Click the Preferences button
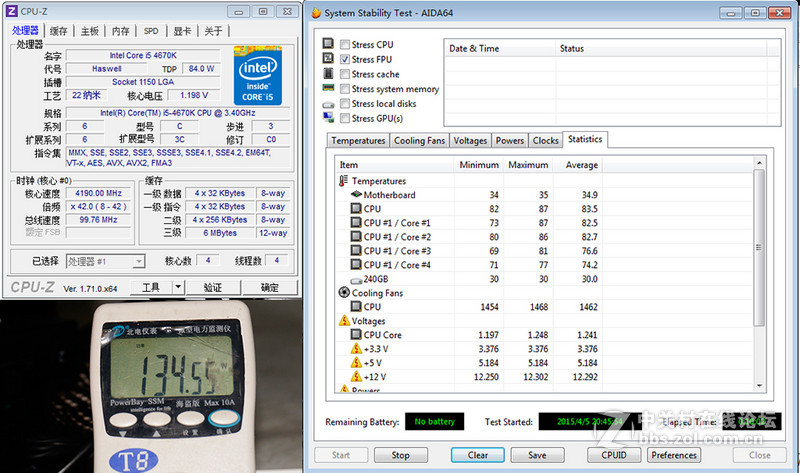Screen dimensions: 800x473 tap(674, 455)
